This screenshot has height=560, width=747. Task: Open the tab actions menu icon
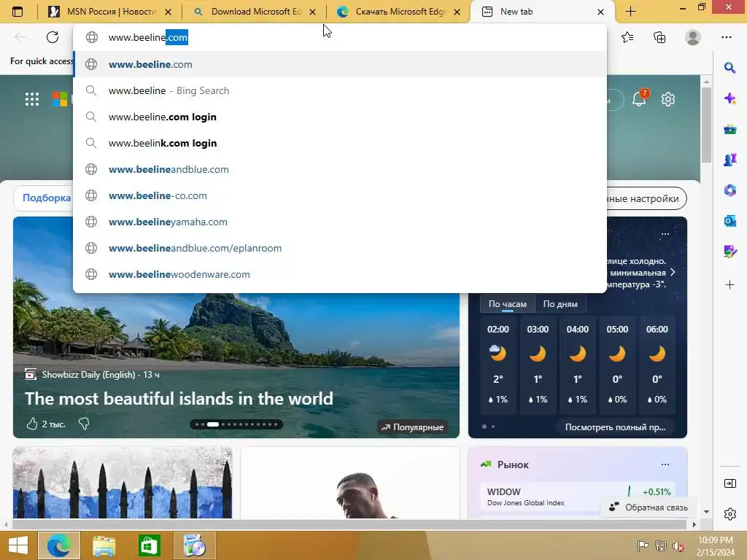18,12
